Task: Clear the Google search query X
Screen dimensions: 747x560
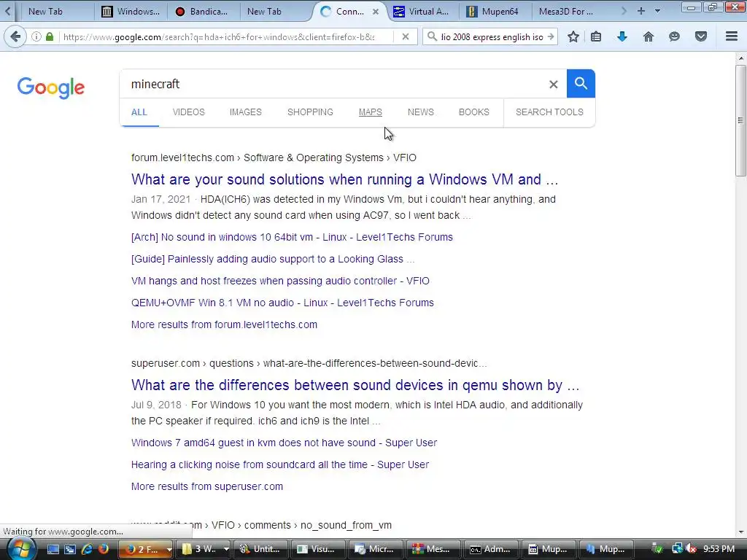Action: tap(553, 85)
